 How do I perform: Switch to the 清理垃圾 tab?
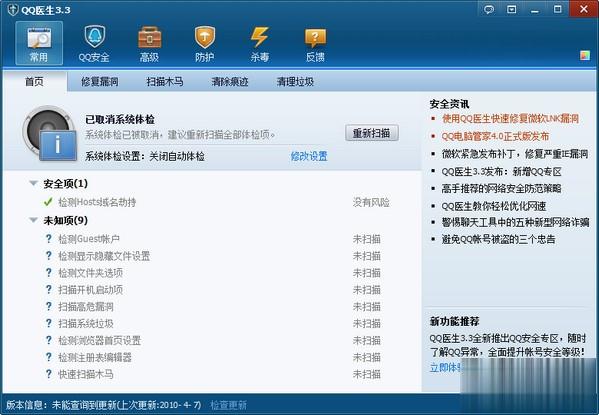coord(295,81)
